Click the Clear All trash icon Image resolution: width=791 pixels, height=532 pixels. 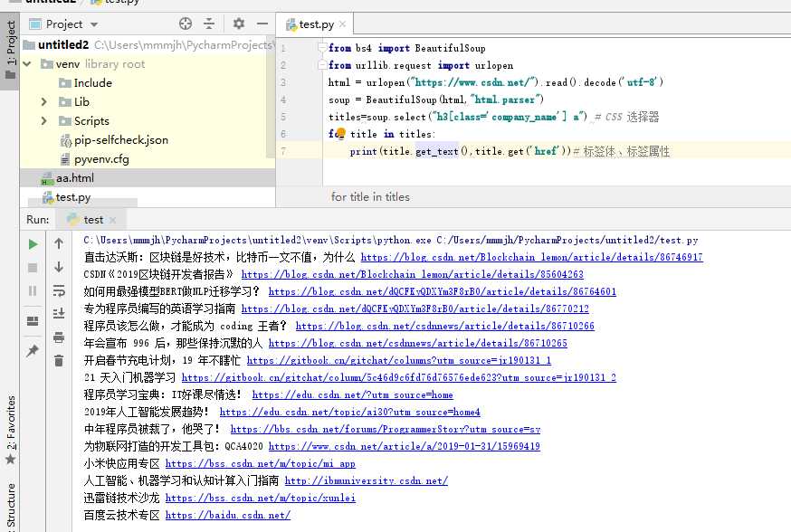[59, 361]
